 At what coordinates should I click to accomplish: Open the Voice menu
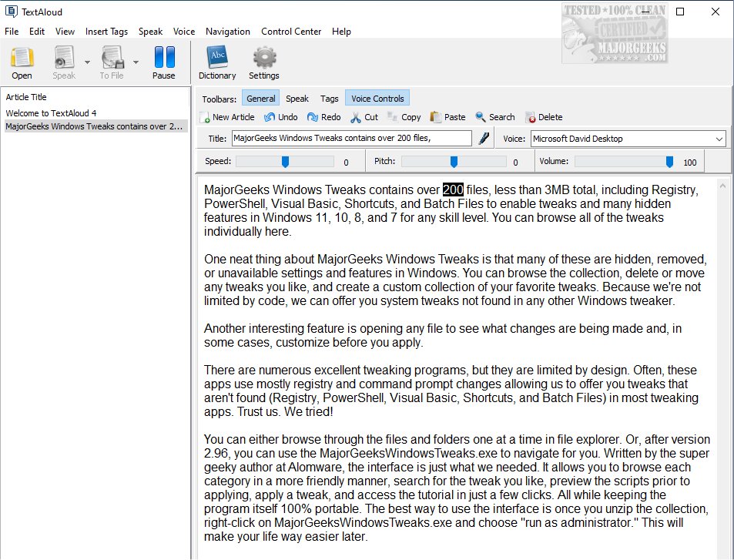[x=184, y=32]
